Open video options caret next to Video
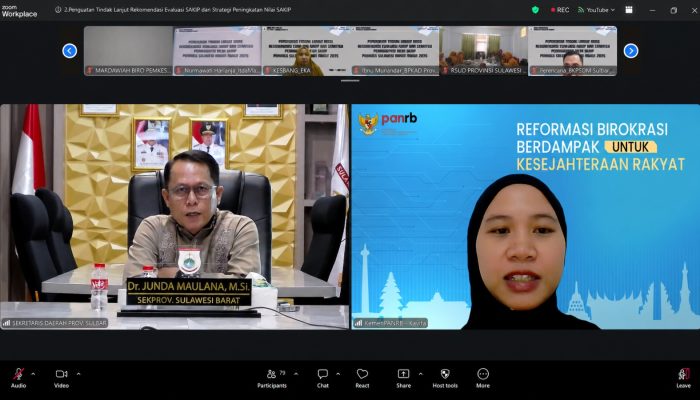The image size is (700, 400). pos(79,374)
